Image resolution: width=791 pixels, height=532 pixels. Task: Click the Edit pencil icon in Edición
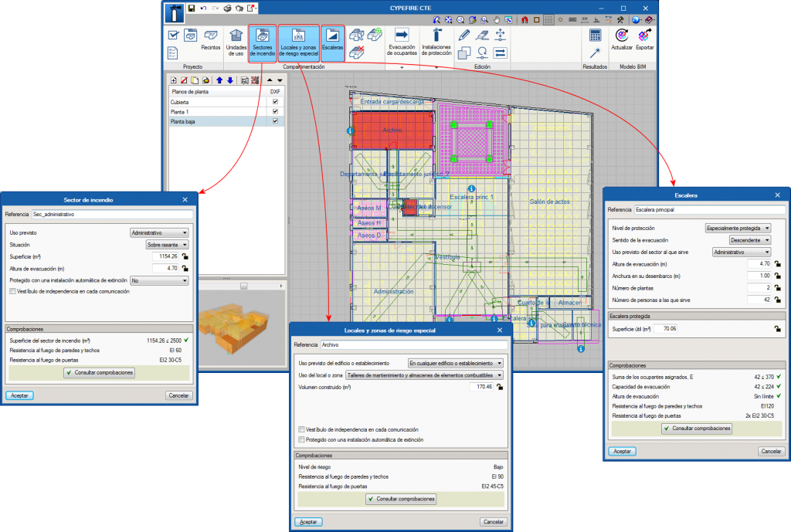(464, 35)
